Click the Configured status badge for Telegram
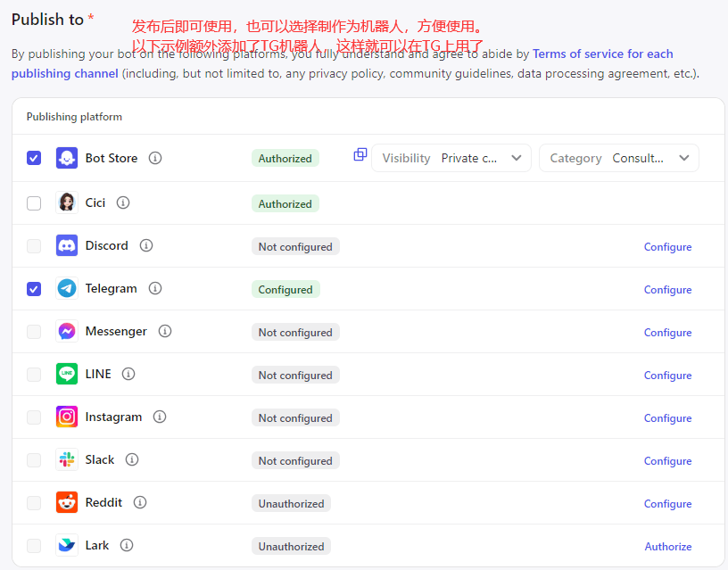Viewport: 728px width, 570px height. pos(285,290)
